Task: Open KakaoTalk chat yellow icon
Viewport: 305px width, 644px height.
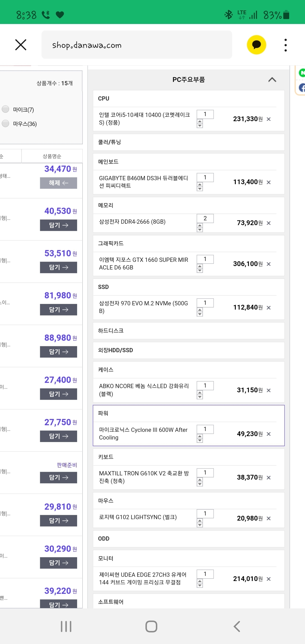Action: 256,45
